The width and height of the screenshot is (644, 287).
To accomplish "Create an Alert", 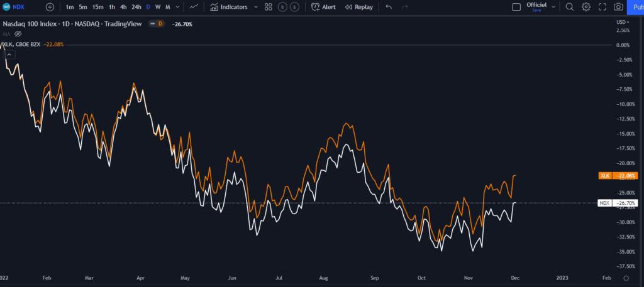I will coord(323,7).
